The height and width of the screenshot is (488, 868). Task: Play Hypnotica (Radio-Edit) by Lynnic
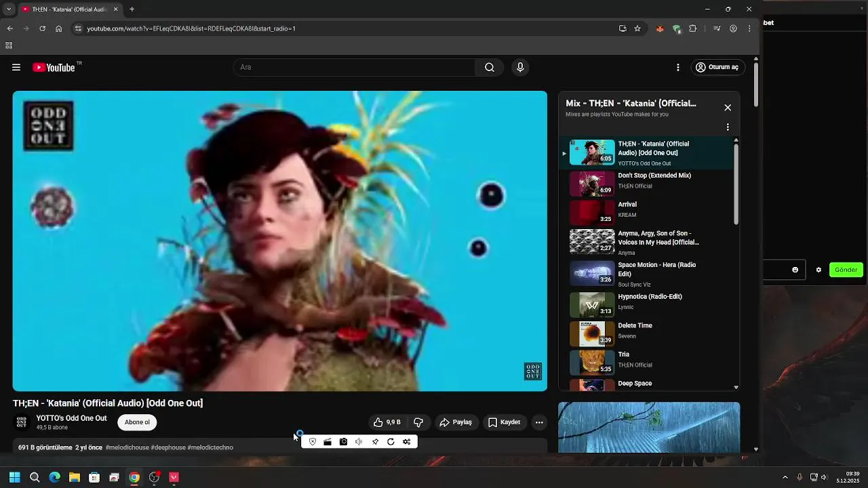646,304
